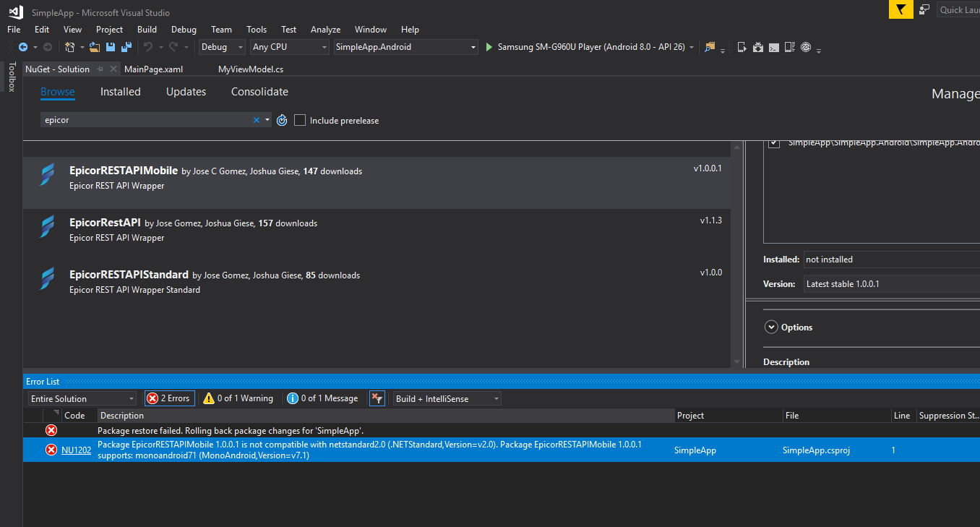The width and height of the screenshot is (980, 527).
Task: Select the 'Package restore failed' error row
Action: coord(502,430)
